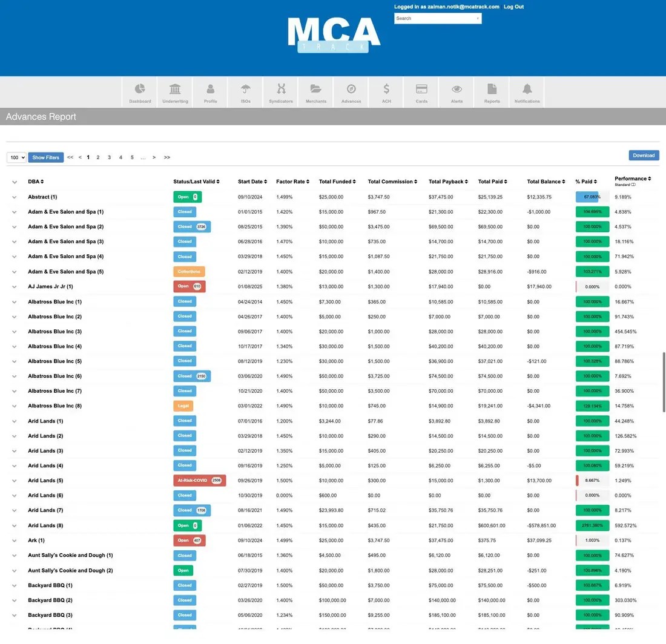The image size is (666, 644).
Task: Click At-Risk-COVID badge for Arid Lands (5)
Action: tap(200, 481)
